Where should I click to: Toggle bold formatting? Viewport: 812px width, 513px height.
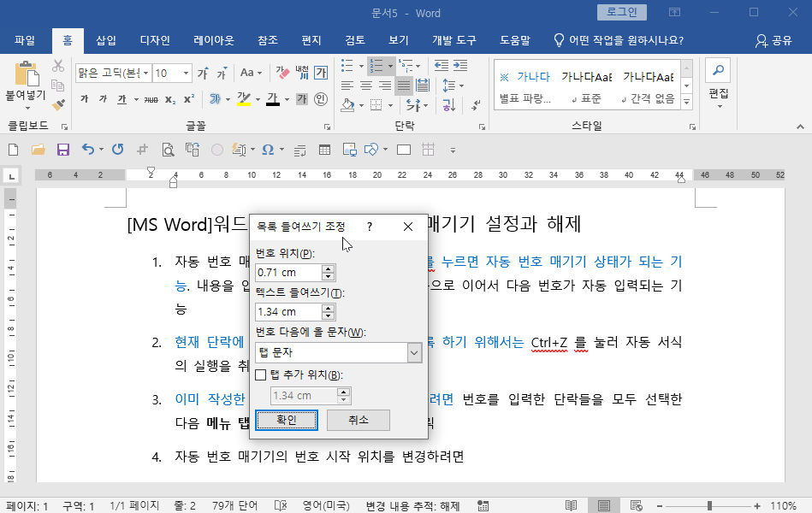pyautogui.click(x=85, y=99)
